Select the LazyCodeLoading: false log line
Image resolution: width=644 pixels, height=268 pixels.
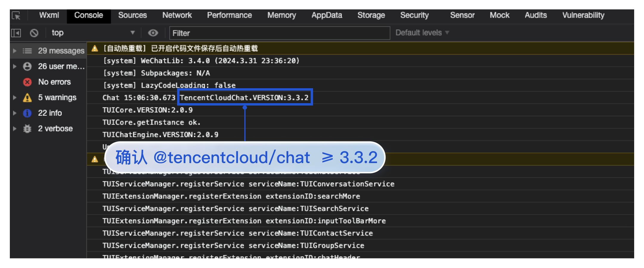(360, 85)
